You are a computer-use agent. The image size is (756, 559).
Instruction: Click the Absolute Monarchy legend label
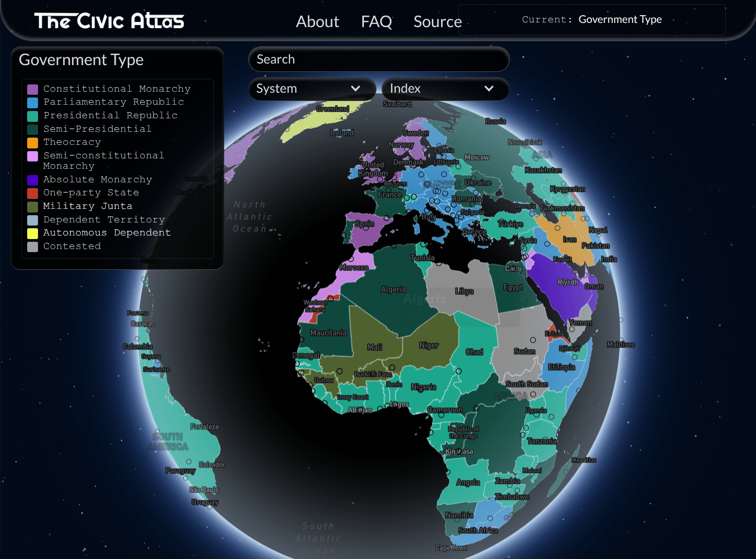tap(97, 179)
